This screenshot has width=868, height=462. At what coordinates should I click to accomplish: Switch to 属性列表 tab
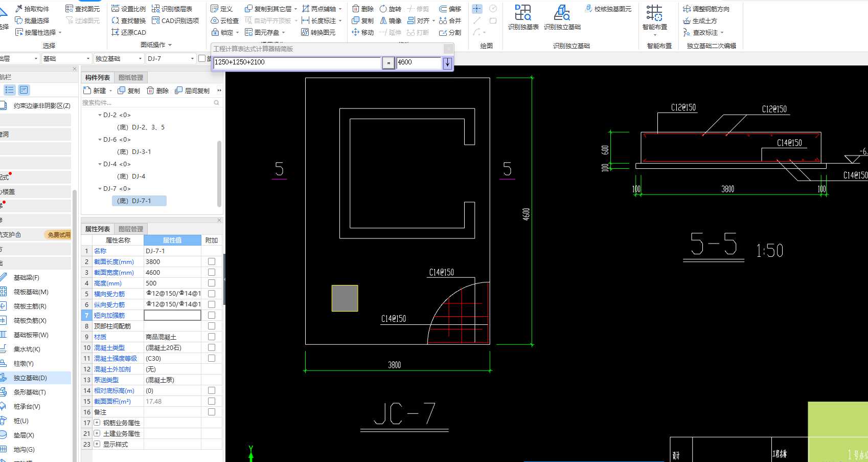pos(98,229)
